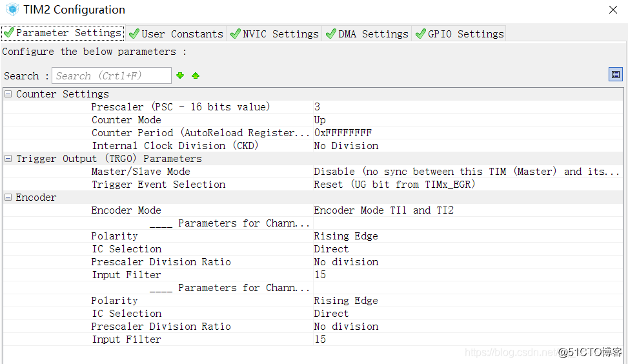628x364 pixels.
Task: Click the TIM2 Configuration cube icon
Action: tap(12, 10)
